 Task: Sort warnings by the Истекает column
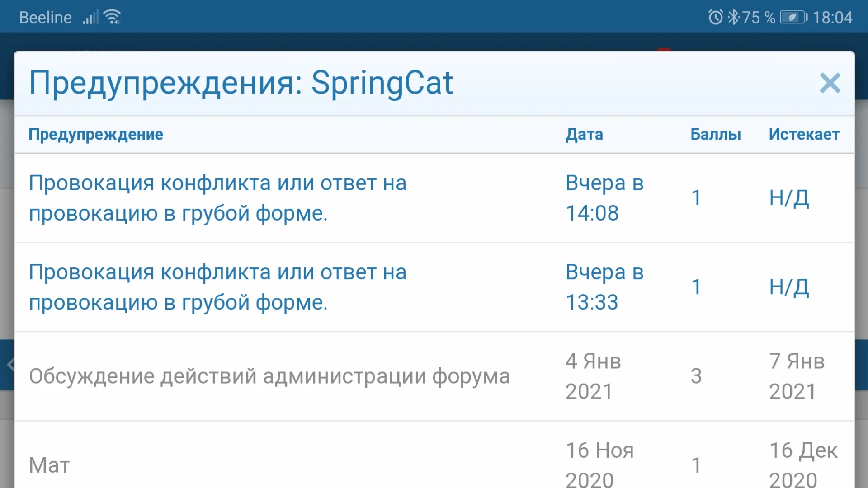tap(803, 134)
